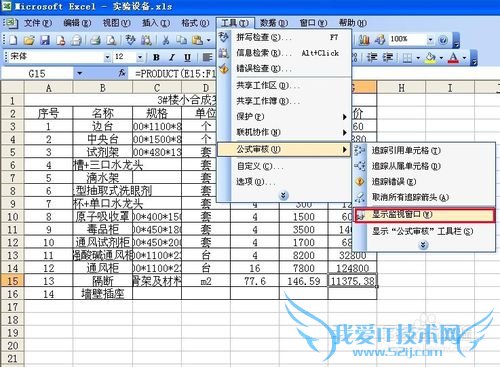Paste with the clipboard icon

pyautogui.click(x=197, y=40)
